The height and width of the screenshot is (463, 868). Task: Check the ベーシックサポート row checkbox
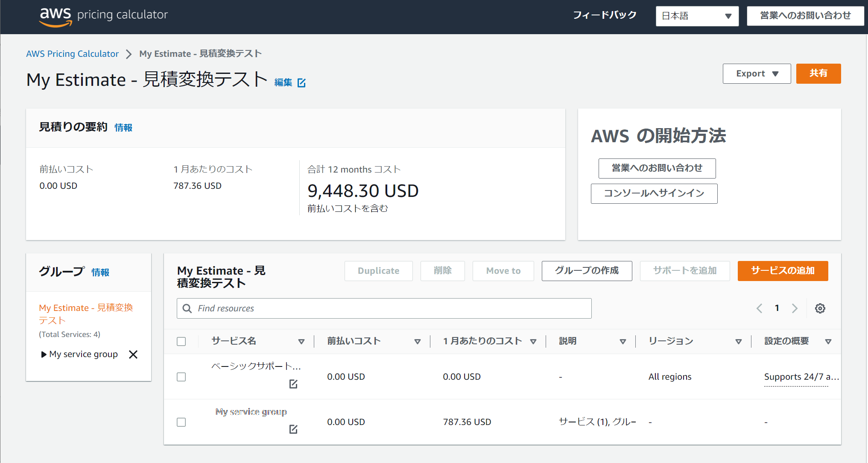(x=181, y=377)
